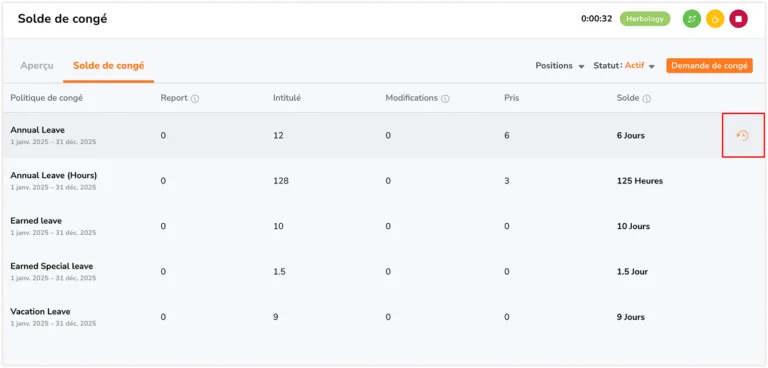Click the Pris column header
This screenshot has width=768, height=368.
click(x=511, y=98)
